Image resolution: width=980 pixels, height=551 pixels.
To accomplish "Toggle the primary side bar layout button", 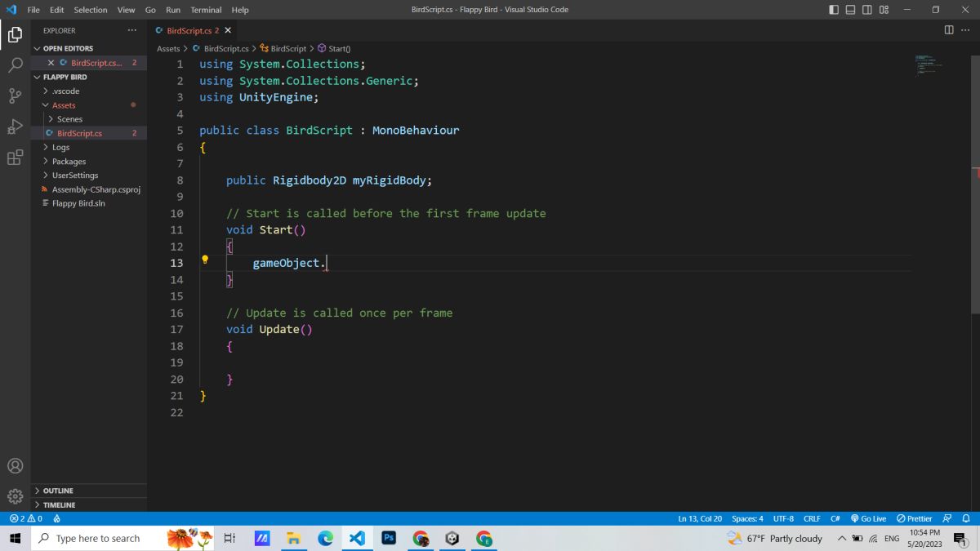I will (834, 10).
